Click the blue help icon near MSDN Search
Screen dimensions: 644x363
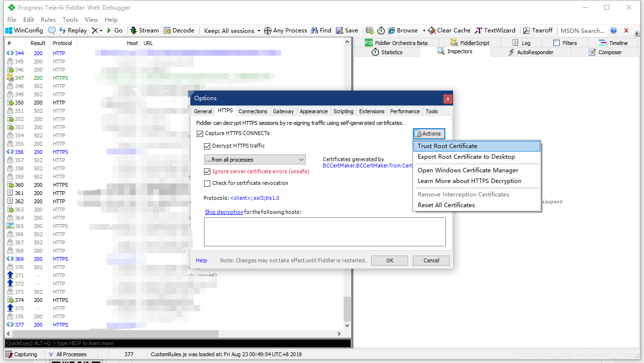[x=613, y=30]
